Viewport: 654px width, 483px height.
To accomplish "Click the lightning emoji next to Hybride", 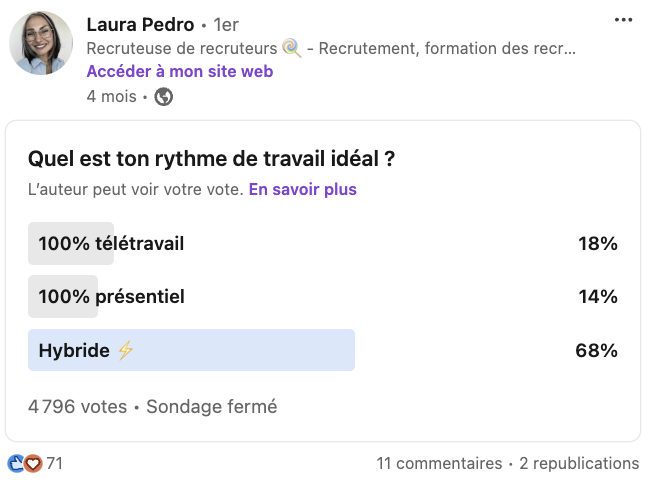I will (x=125, y=350).
